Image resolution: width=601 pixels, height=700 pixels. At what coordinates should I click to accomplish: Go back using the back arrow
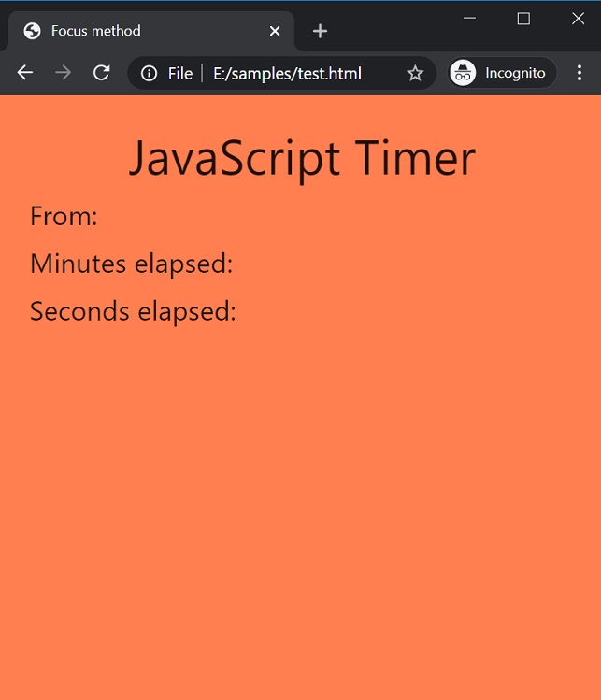coord(25,72)
